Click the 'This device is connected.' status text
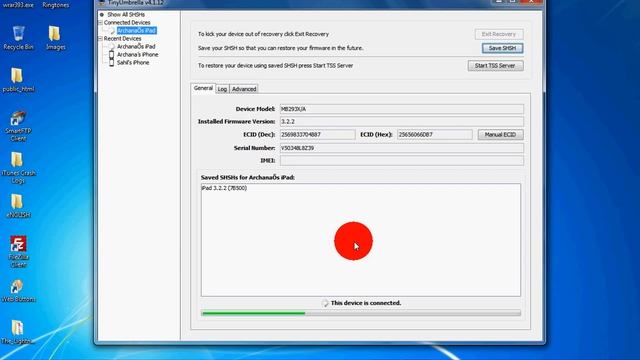640x360 pixels. coord(366,303)
